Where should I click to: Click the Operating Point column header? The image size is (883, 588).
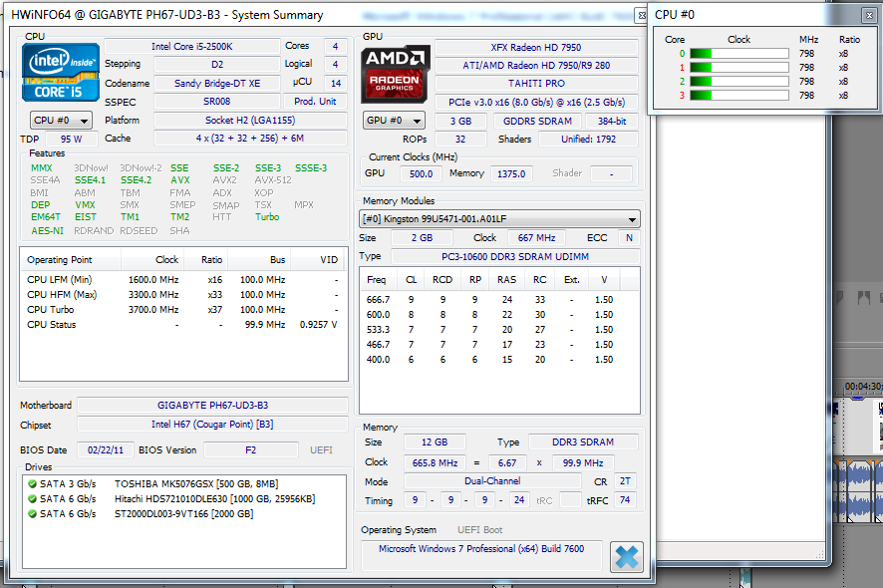click(71, 260)
